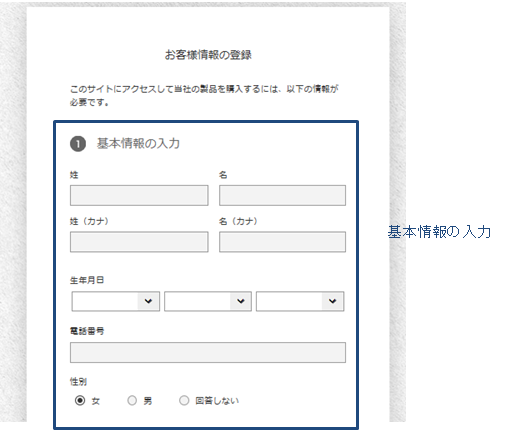Click the step 1 circle icon
The image size is (511, 447).
(x=78, y=144)
